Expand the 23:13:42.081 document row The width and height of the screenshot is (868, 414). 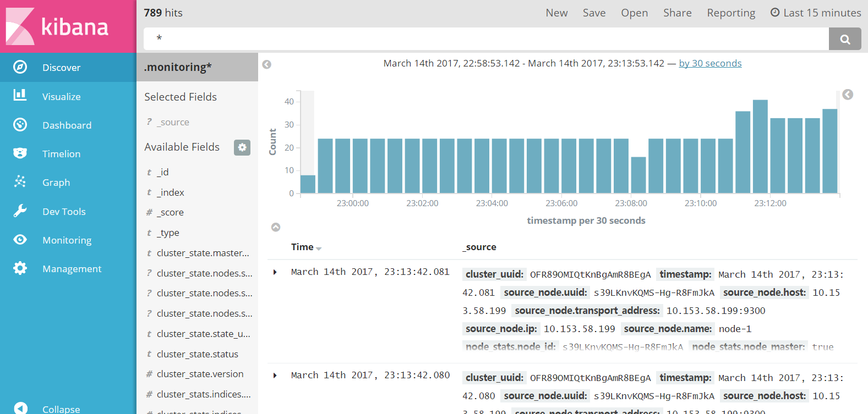[x=275, y=272]
